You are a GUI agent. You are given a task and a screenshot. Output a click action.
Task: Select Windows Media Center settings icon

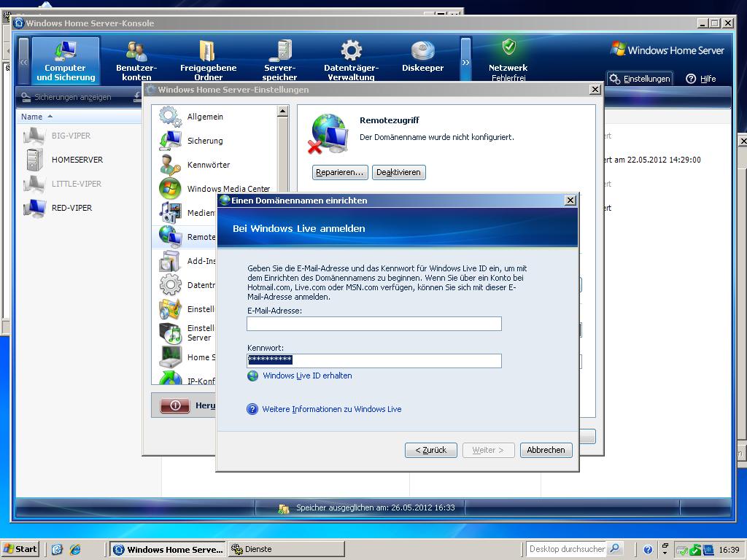170,189
